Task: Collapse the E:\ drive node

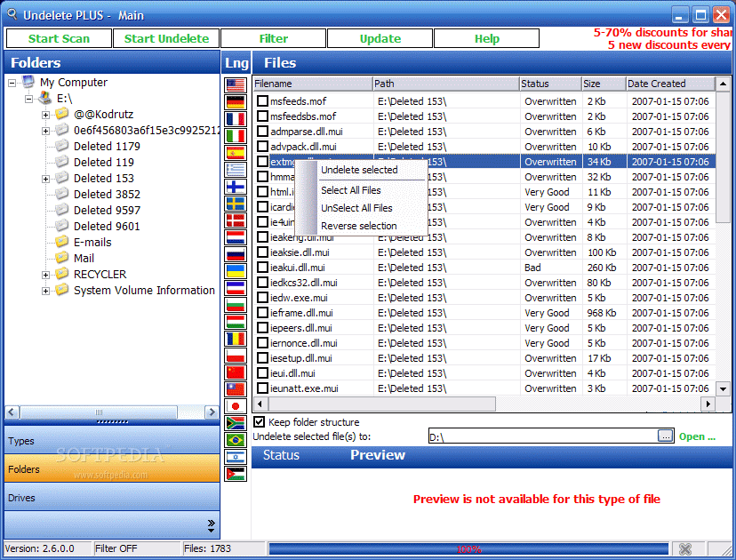Action: pos(28,99)
